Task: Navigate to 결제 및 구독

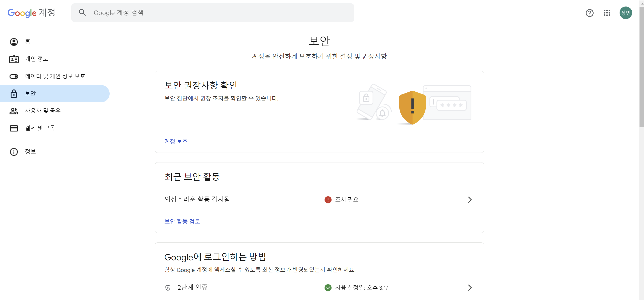Action: tap(40, 128)
